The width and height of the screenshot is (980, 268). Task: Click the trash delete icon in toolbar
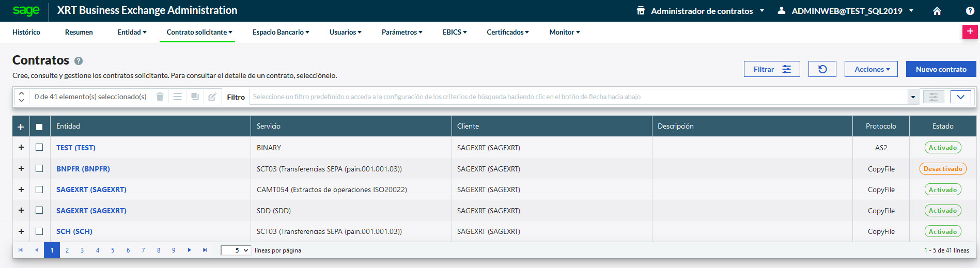(x=160, y=97)
